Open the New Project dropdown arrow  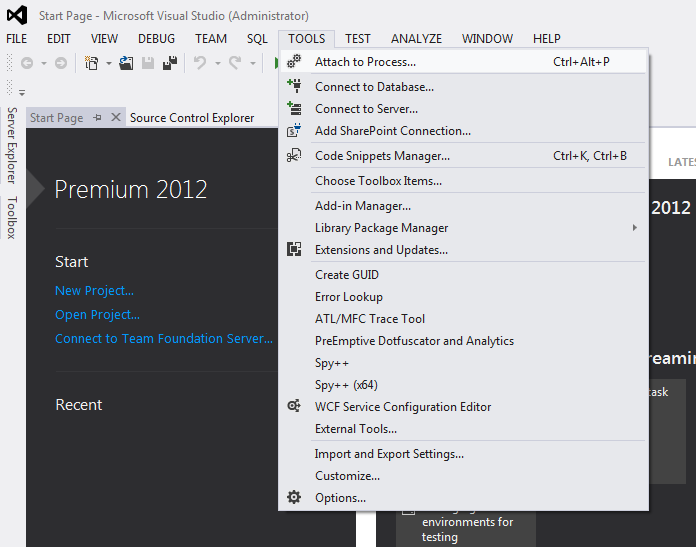pos(109,63)
